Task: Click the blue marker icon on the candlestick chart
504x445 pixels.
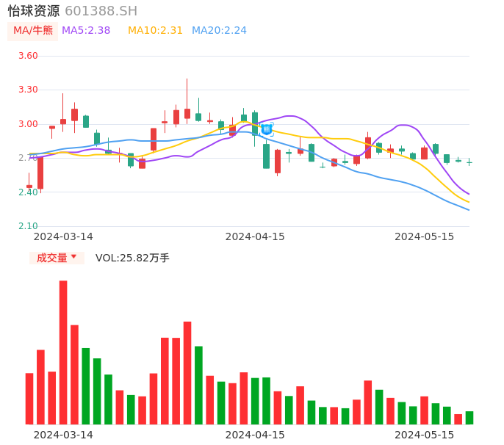Action: click(267, 129)
